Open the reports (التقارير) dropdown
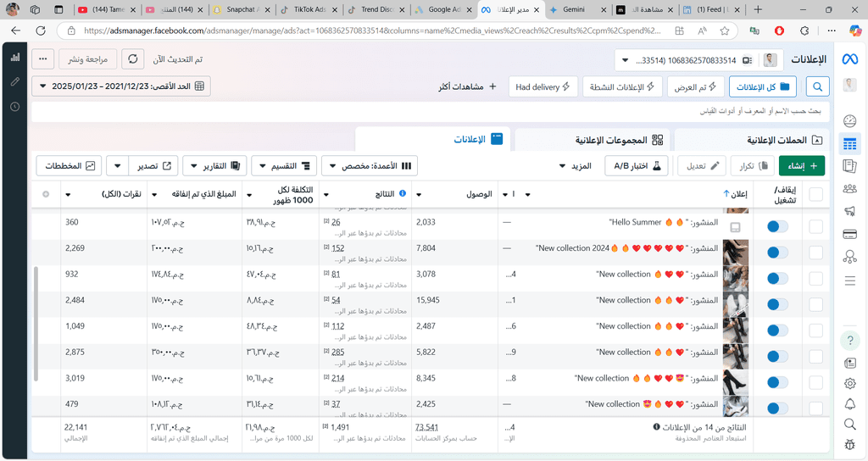868x461 pixels. pyautogui.click(x=214, y=165)
